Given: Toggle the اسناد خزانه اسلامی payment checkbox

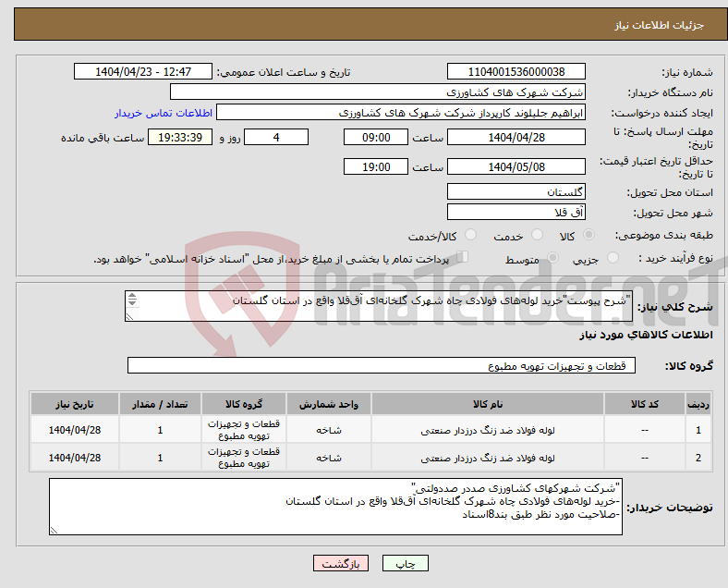Looking at the screenshot, I should pyautogui.click(x=463, y=256).
